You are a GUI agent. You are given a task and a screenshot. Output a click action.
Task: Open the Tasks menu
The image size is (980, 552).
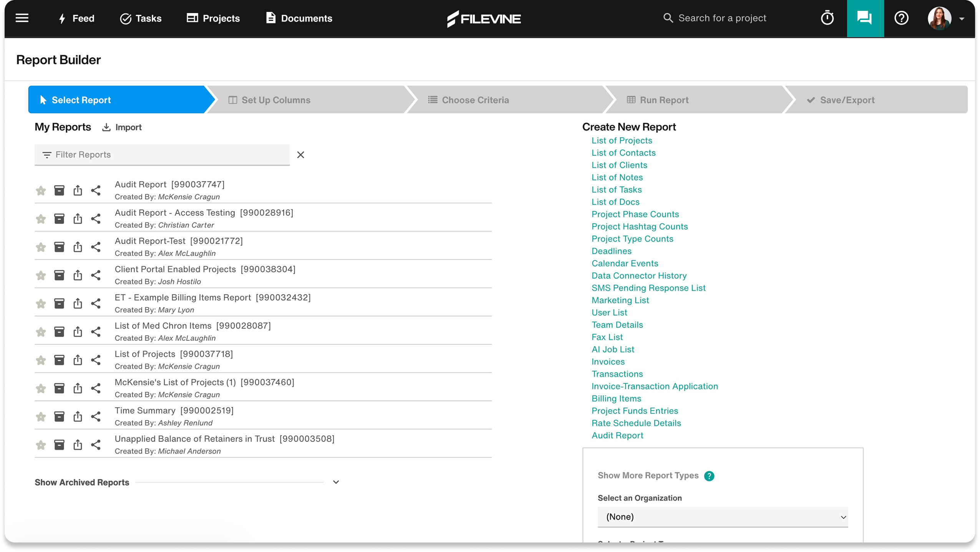(x=141, y=18)
